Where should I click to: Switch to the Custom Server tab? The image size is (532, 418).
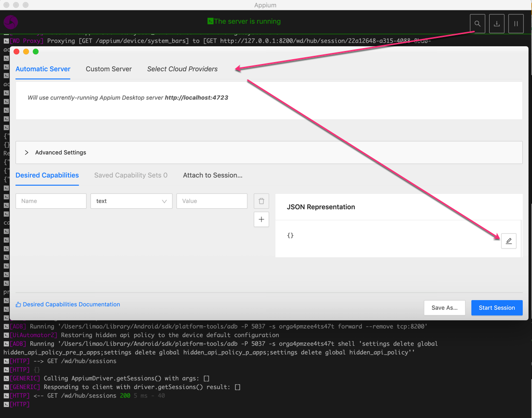[109, 69]
